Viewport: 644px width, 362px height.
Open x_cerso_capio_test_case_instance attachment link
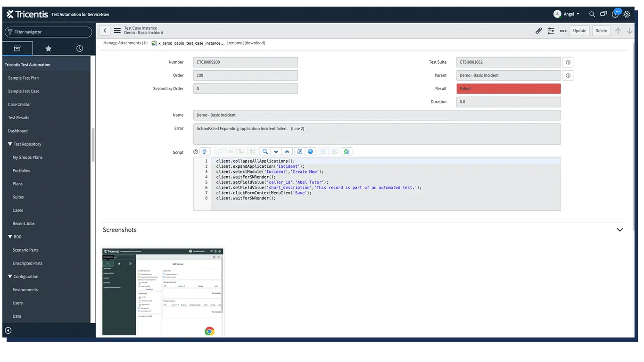click(191, 43)
